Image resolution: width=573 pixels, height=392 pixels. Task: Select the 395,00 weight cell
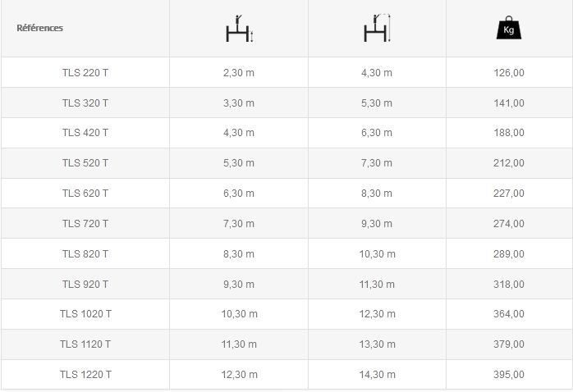(x=509, y=375)
